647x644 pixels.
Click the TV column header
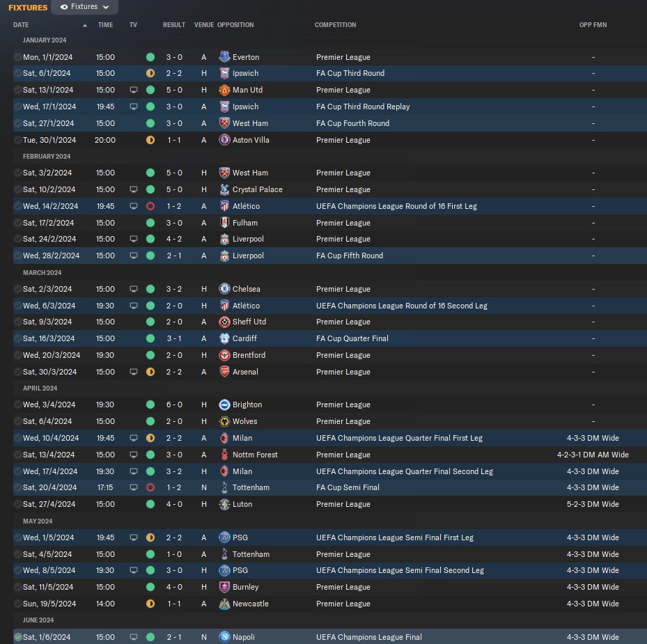click(x=133, y=25)
